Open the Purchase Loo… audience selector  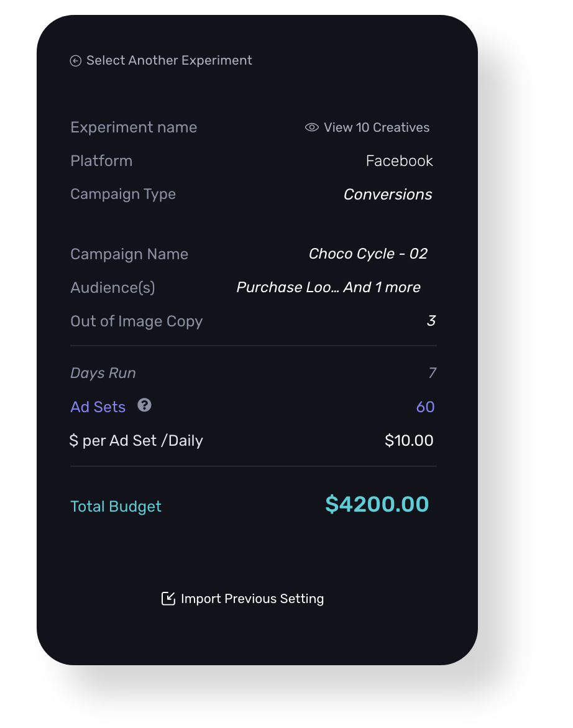(328, 287)
